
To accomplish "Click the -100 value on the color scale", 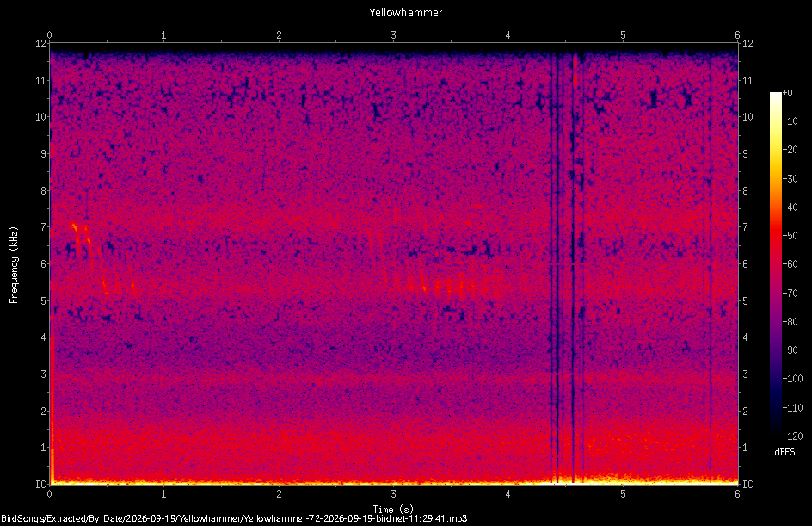I will coord(793,379).
